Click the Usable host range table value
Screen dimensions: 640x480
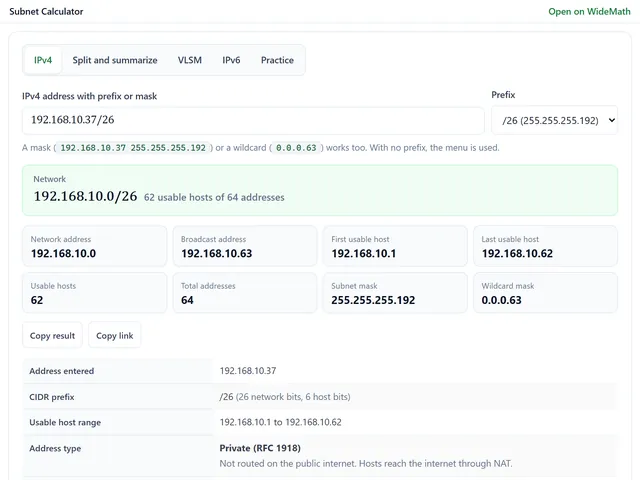point(280,422)
